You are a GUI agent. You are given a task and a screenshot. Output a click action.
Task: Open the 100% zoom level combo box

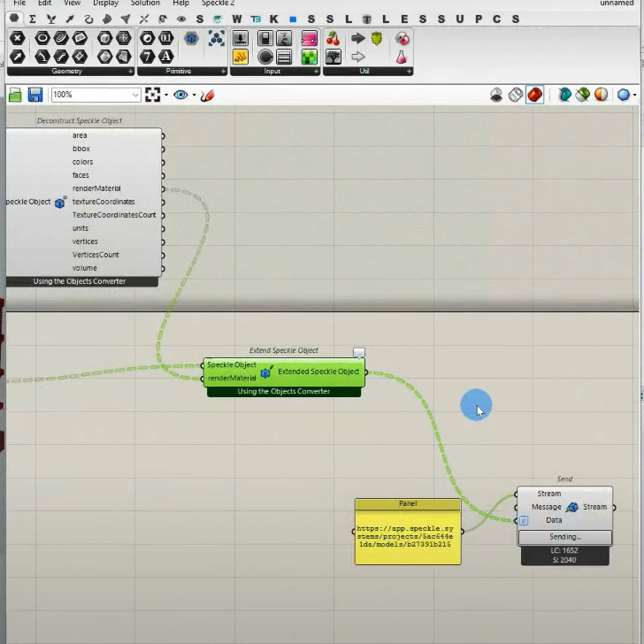coord(96,95)
